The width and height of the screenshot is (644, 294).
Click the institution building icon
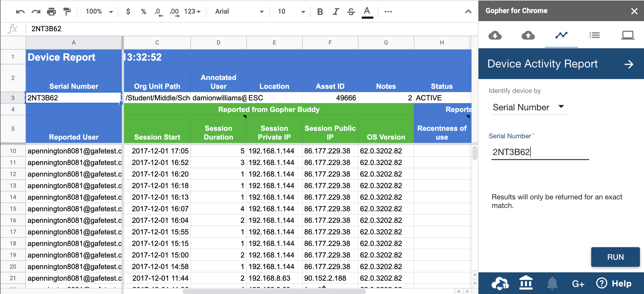point(526,283)
